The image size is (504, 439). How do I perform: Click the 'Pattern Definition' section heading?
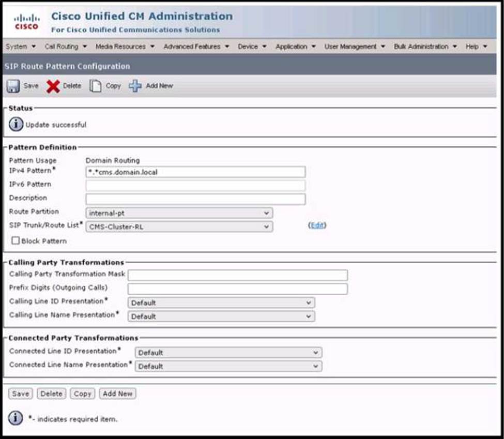pos(42,147)
